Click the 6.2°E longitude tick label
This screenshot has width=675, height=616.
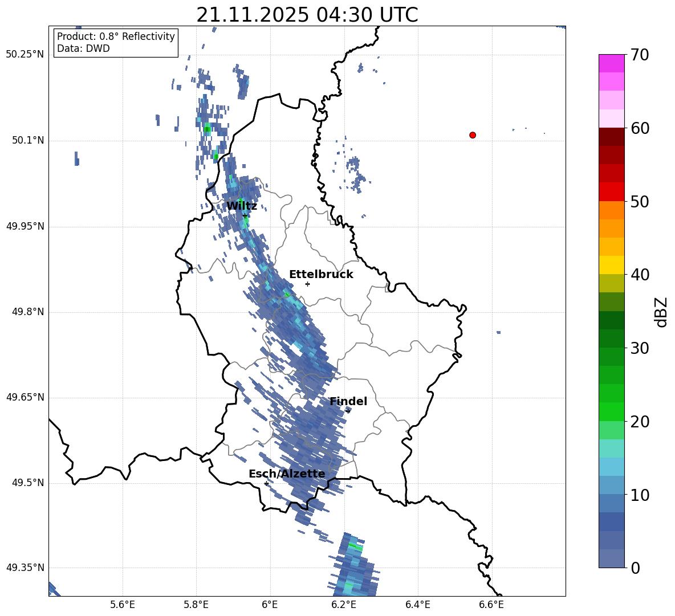344,605
